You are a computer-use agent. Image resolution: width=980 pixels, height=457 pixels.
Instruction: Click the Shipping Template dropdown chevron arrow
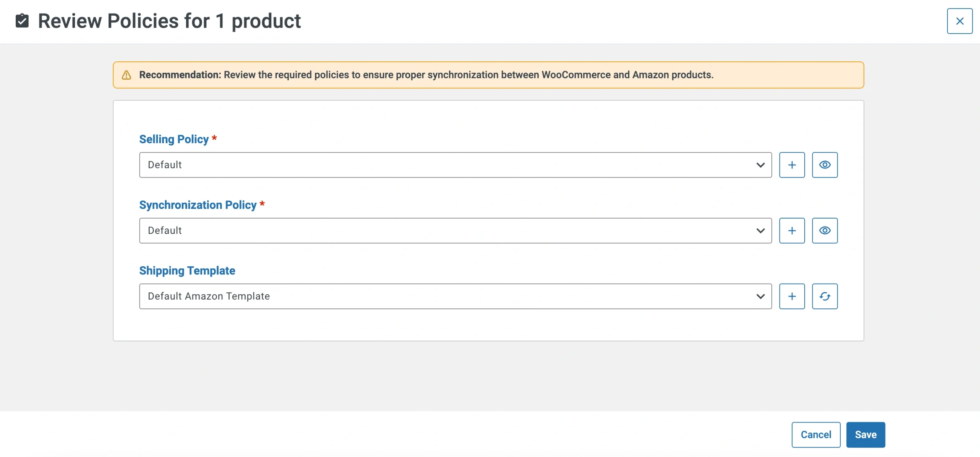[x=760, y=296]
